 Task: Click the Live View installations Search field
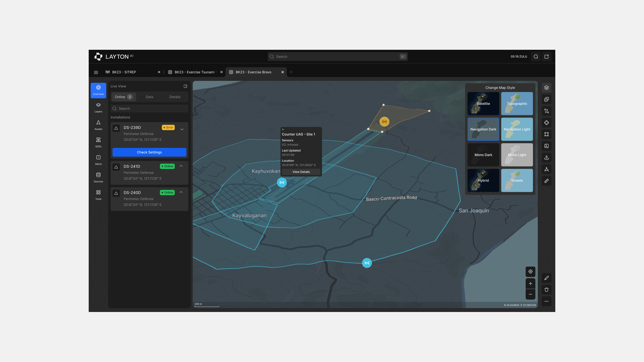point(149,109)
